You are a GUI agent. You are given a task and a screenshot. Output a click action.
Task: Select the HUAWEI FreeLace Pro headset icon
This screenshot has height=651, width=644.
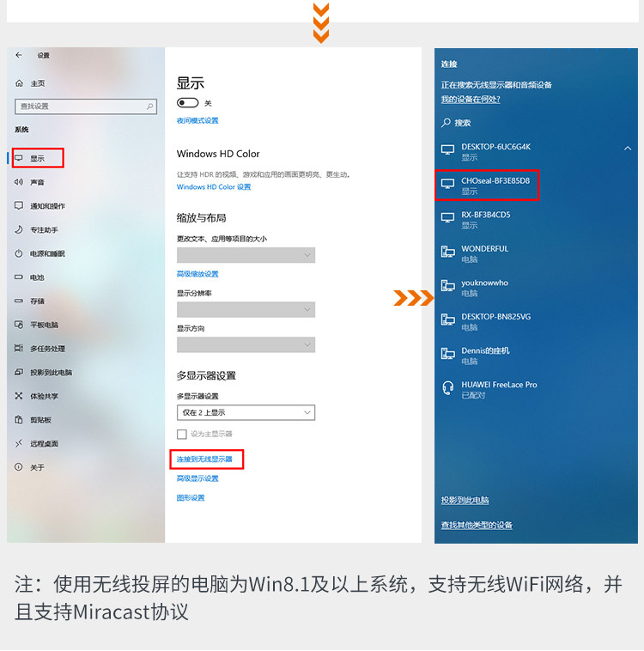pos(448,388)
